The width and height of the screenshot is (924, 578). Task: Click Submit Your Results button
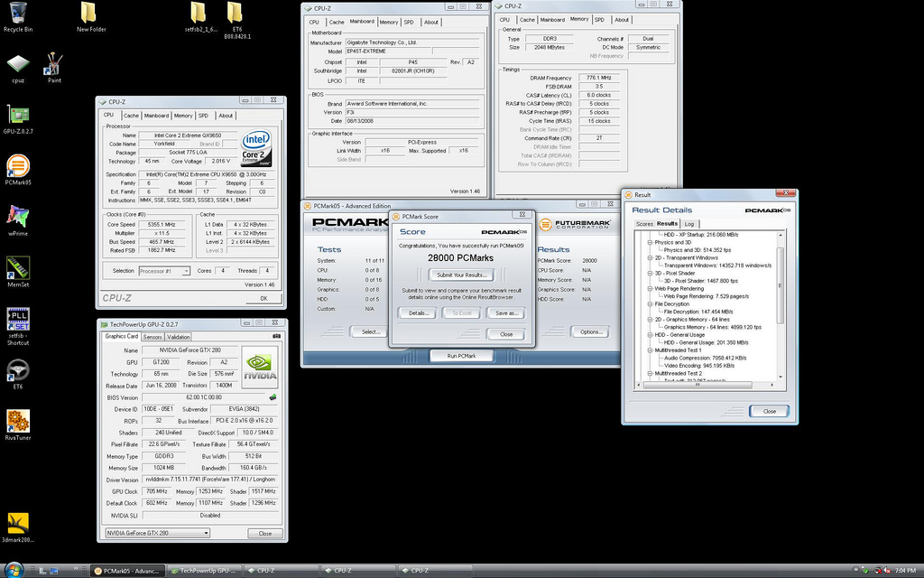[x=461, y=275]
